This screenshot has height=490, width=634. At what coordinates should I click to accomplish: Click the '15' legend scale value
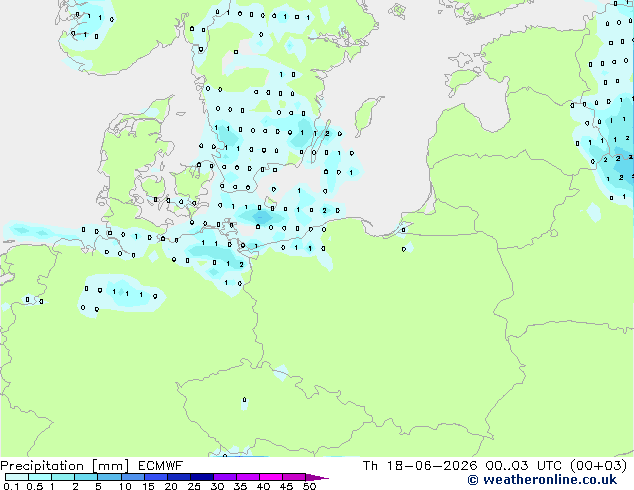point(148,486)
